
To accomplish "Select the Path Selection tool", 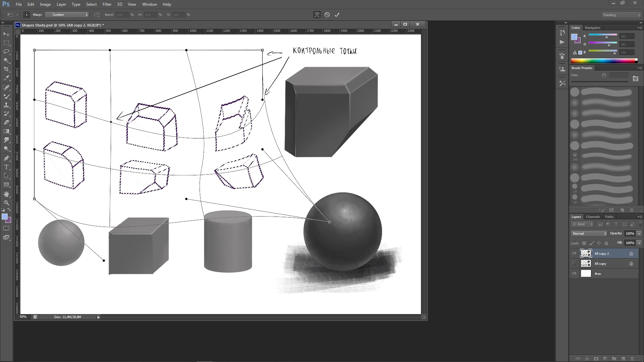I will coord(6,176).
